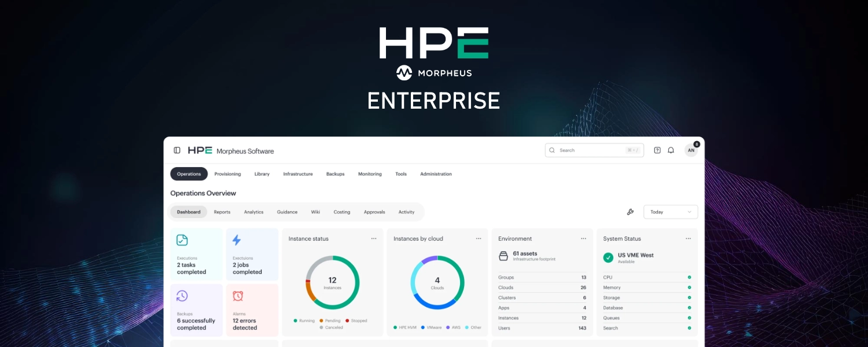The height and width of the screenshot is (347, 868).
Task: Click the 12 errors detected card
Action: (x=252, y=310)
